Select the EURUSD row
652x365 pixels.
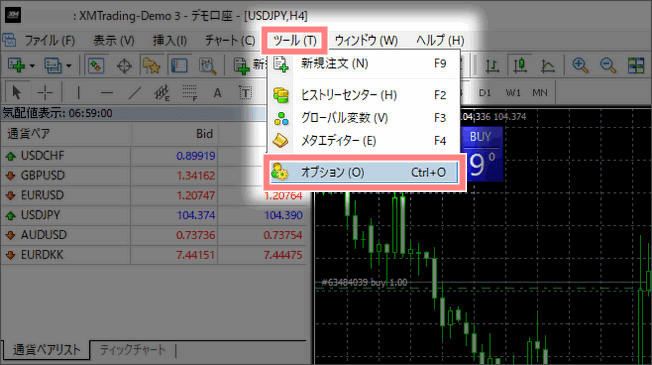tap(153, 195)
